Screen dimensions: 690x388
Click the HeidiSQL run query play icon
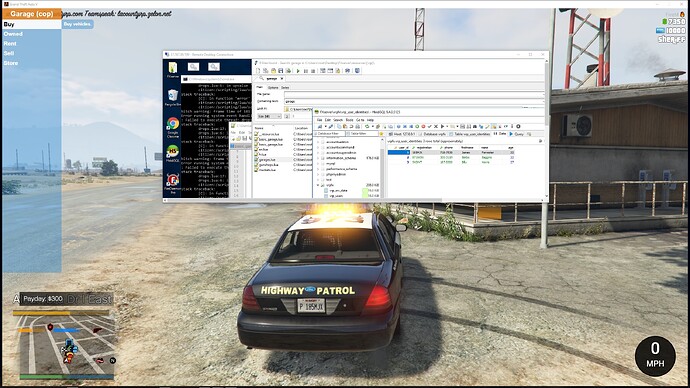coord(442,127)
